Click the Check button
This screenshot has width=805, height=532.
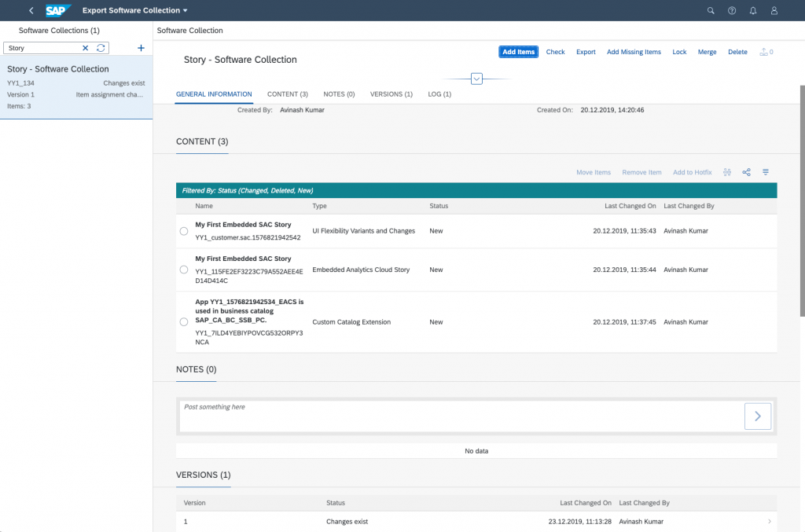pyautogui.click(x=555, y=52)
